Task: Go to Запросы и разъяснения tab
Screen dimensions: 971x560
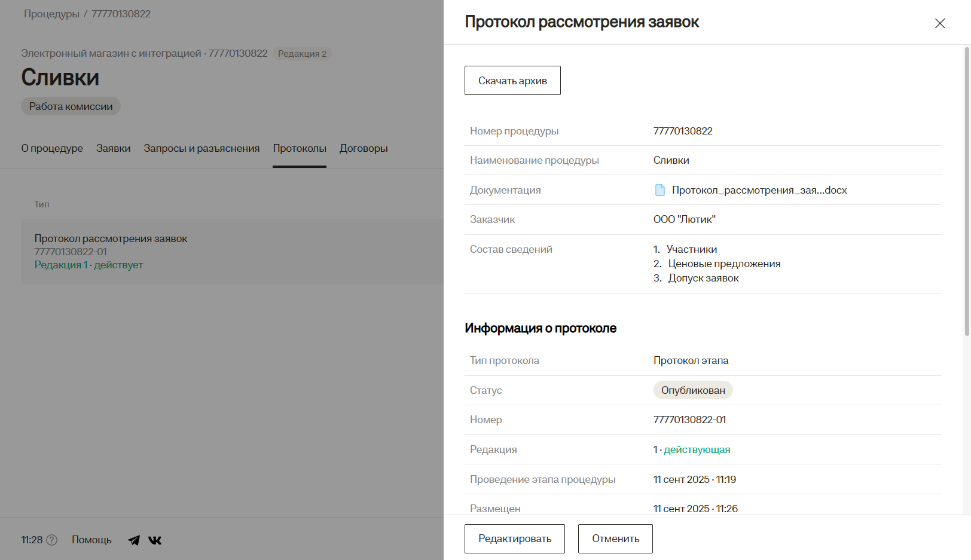Action: pyautogui.click(x=201, y=148)
